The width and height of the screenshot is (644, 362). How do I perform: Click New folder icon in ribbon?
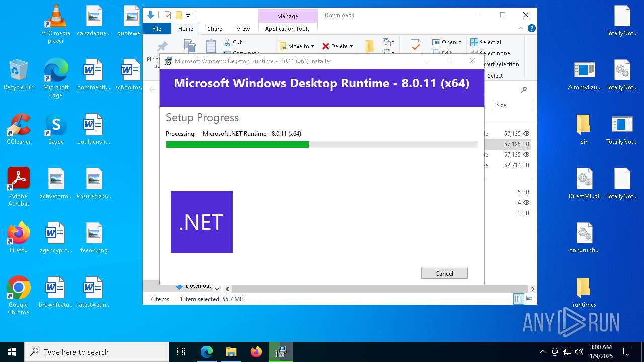point(370,46)
